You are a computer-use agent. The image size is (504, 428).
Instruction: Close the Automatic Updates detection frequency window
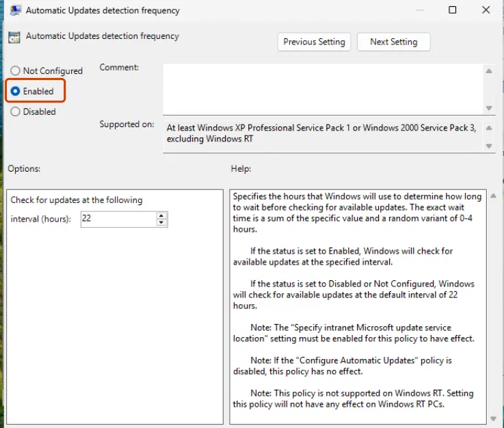point(486,10)
